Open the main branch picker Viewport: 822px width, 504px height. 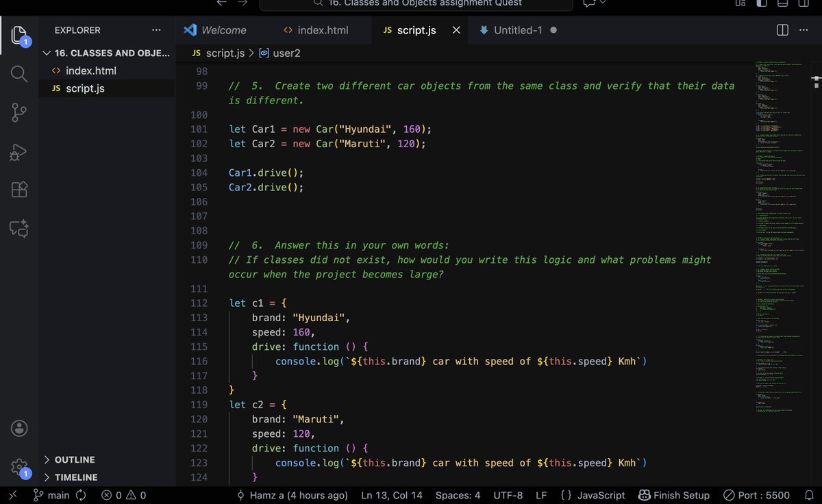pos(52,495)
